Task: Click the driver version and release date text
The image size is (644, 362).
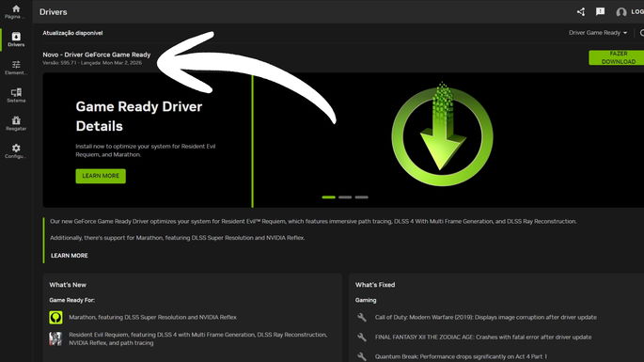Action: pyautogui.click(x=92, y=63)
